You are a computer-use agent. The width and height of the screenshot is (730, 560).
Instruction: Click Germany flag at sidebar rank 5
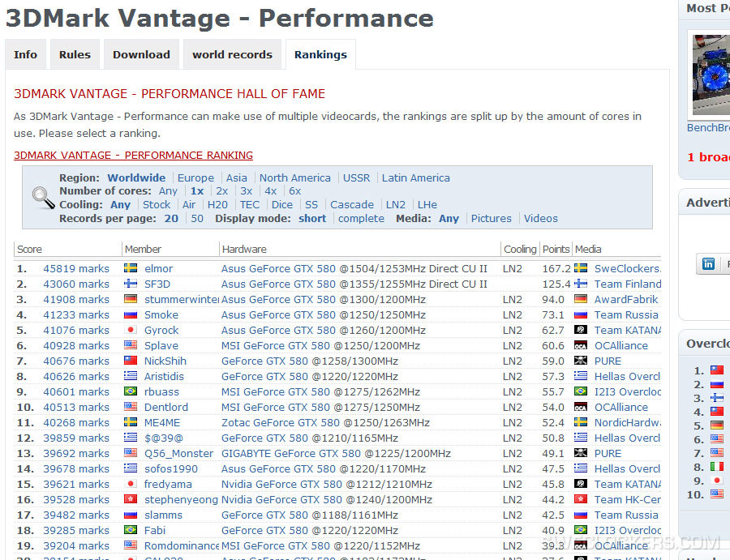tap(717, 425)
